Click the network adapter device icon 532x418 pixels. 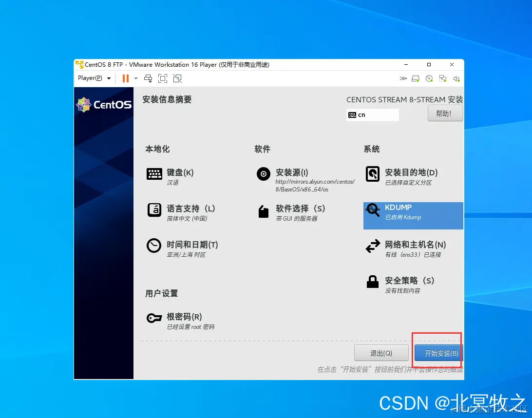443,79
